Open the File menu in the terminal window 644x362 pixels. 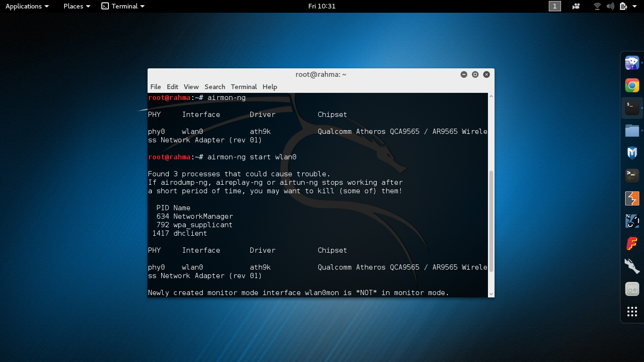point(156,87)
